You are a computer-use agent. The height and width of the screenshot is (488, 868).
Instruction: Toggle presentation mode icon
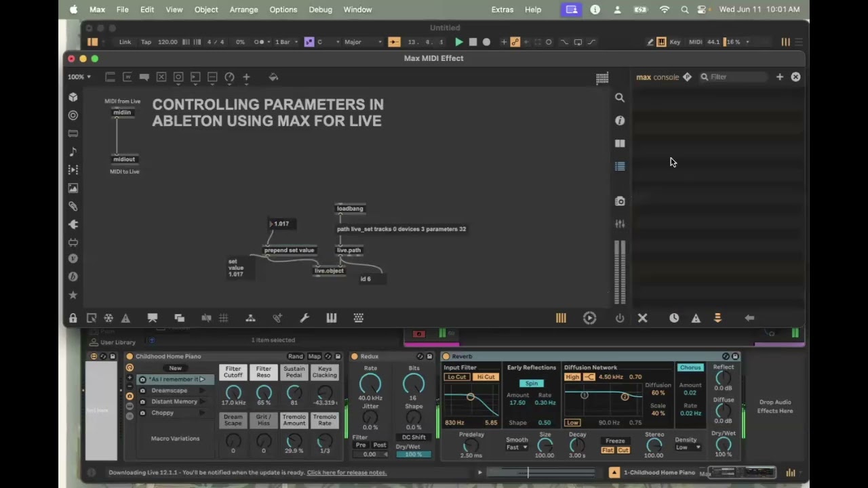[x=153, y=318]
